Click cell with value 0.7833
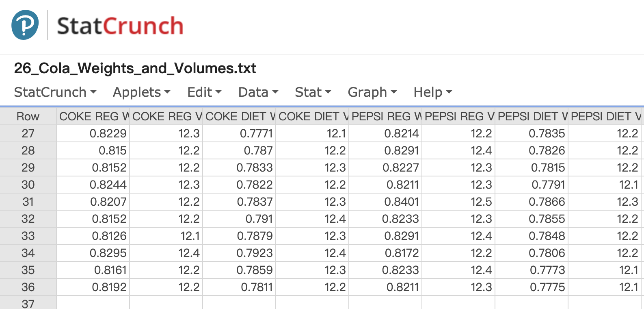Image resolution: width=644 pixels, height=309 pixels. 239,168
